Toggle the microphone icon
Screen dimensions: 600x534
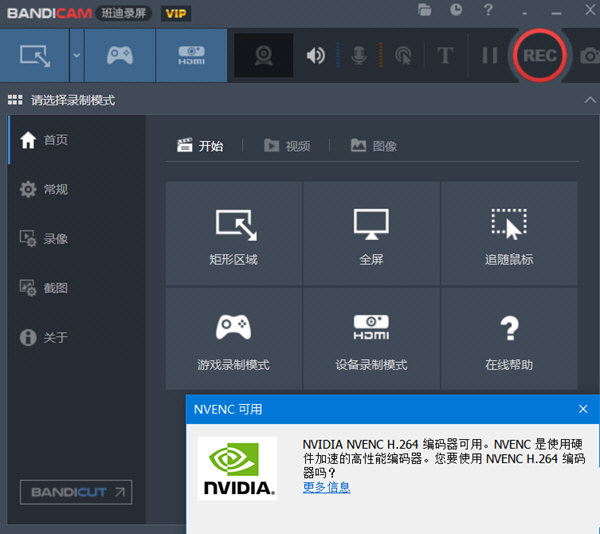(x=359, y=55)
